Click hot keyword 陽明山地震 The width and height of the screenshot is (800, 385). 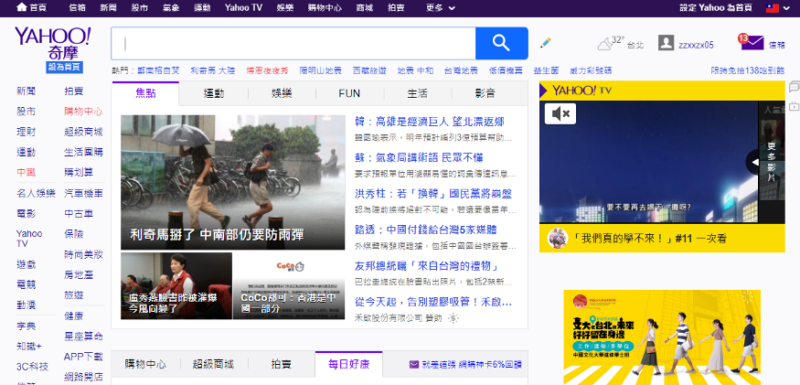tap(320, 71)
